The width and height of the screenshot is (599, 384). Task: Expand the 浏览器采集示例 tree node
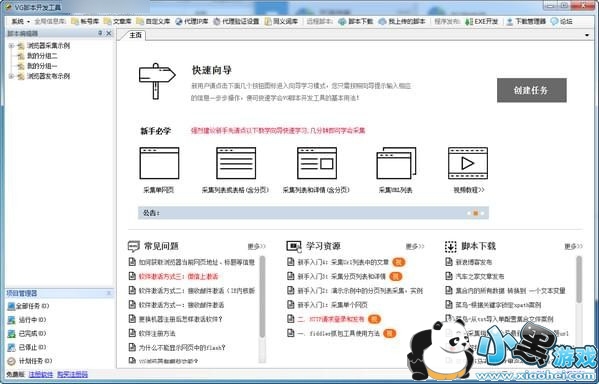11,46
